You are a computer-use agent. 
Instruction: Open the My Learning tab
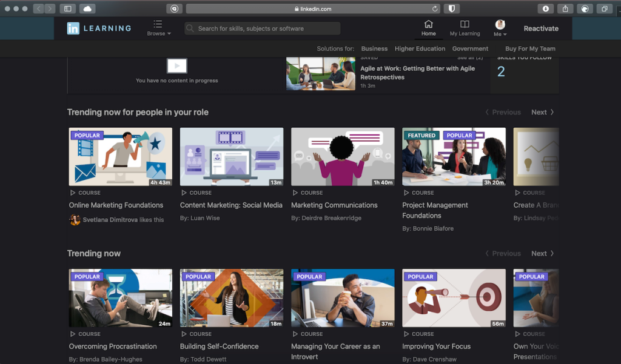465,27
